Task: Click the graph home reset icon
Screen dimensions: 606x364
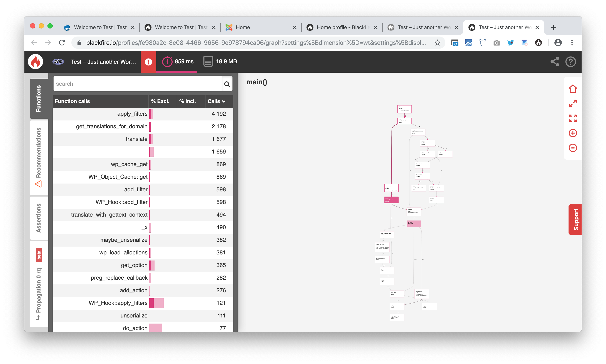Action: 573,89
